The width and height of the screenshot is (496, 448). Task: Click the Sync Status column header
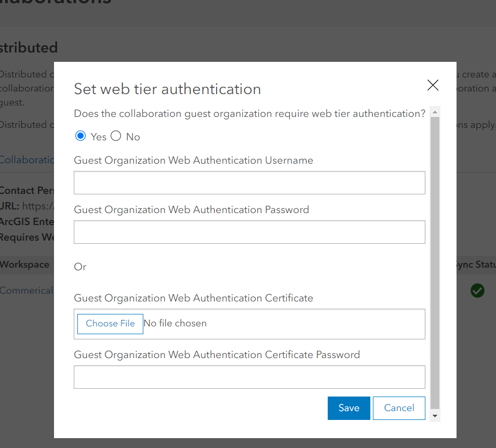click(x=478, y=264)
